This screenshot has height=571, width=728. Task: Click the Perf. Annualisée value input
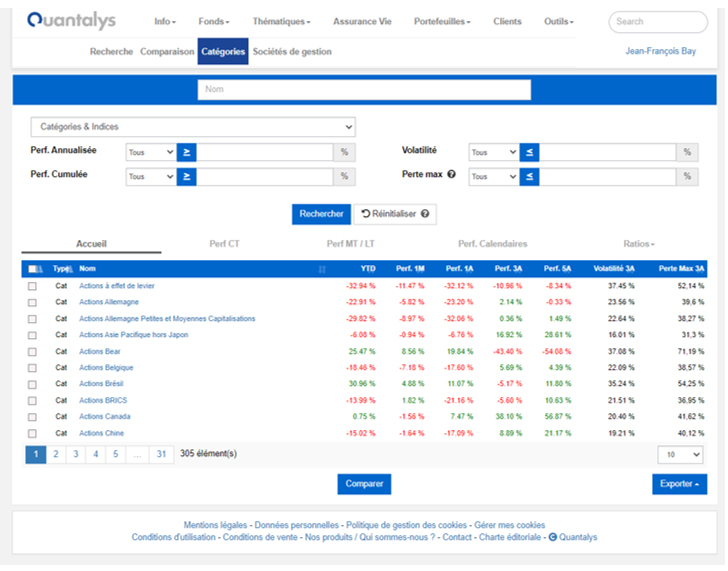coord(265,152)
